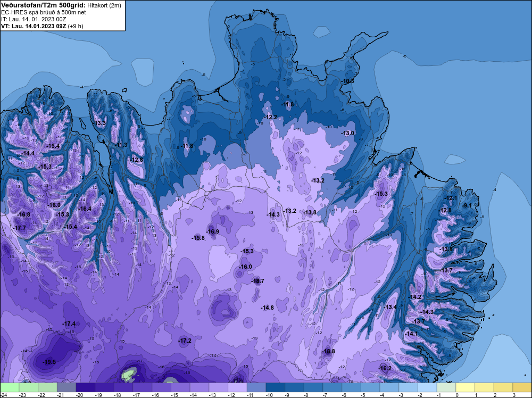Click the -12.1 temperature value
This screenshot has width=532, height=398.
click(x=451, y=198)
